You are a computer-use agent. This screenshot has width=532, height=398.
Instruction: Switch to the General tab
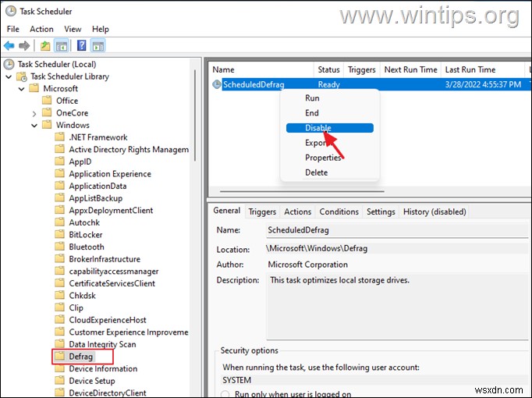tap(227, 211)
